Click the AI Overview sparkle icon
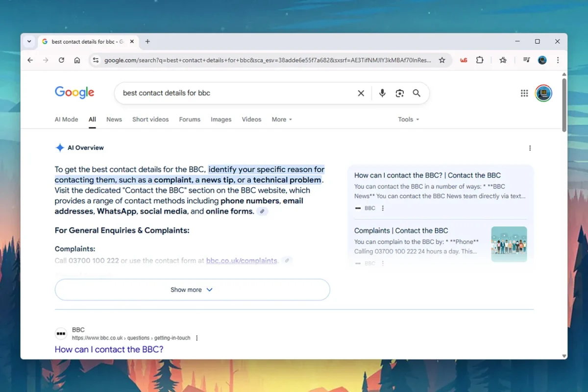The height and width of the screenshot is (392, 588). coord(60,147)
